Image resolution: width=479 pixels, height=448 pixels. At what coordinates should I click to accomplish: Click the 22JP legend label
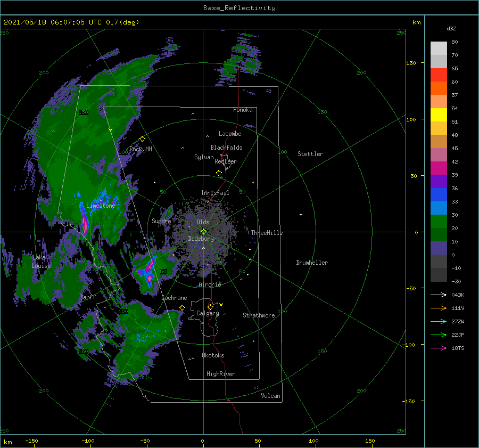(458, 335)
